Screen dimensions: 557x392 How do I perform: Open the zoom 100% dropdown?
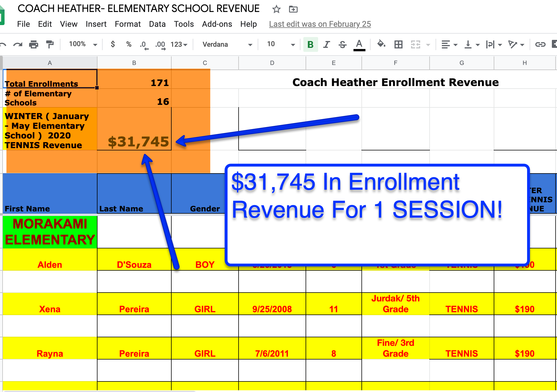[x=83, y=44]
